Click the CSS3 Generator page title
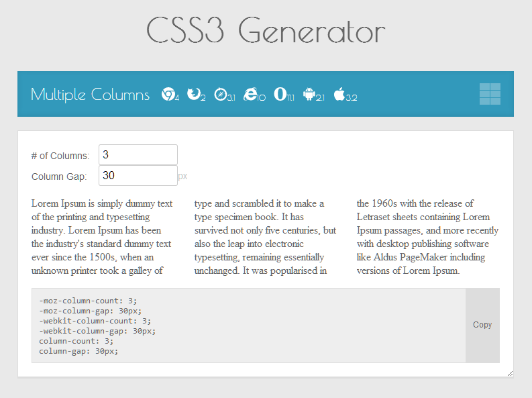The image size is (532, 398). [x=266, y=31]
